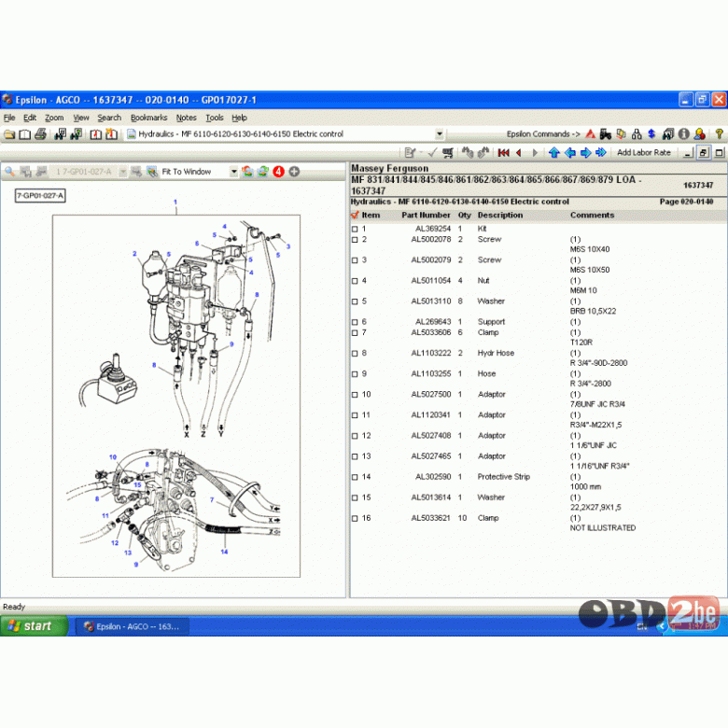This screenshot has height=728, width=728.
Task: Click the Description column header
Action: point(500,216)
